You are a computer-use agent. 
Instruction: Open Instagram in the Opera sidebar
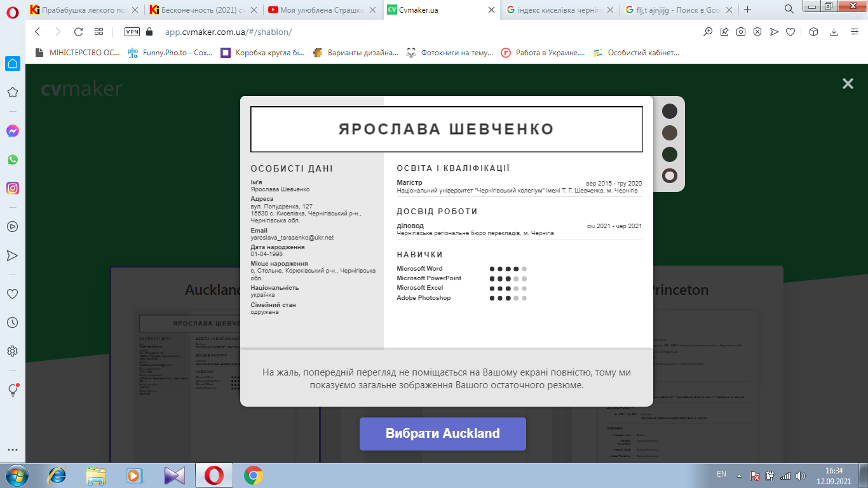12,188
